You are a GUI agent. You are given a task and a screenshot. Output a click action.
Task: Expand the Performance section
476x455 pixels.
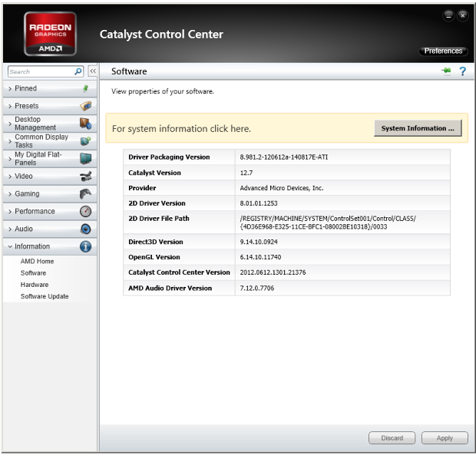50,212
